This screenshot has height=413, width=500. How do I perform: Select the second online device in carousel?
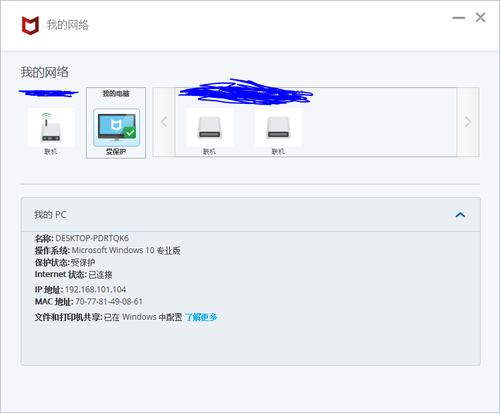click(x=278, y=127)
